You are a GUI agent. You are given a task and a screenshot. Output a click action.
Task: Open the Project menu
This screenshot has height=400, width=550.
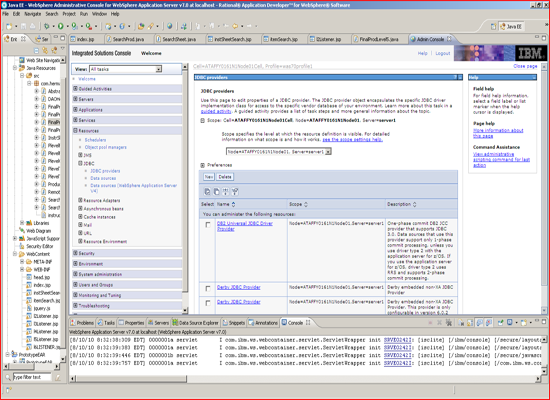(69, 14)
